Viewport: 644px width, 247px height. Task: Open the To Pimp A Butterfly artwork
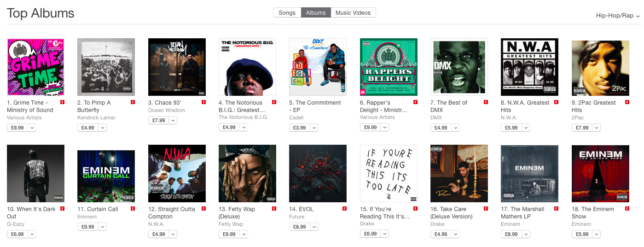click(106, 67)
